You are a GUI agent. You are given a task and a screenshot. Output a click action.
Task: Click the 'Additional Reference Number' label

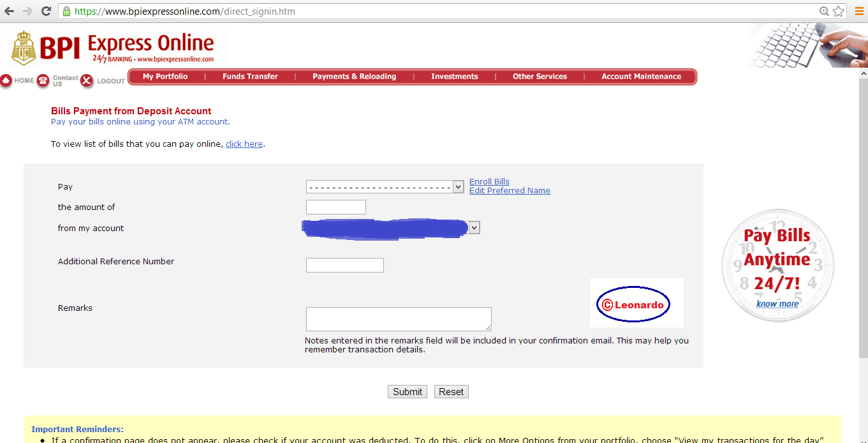pos(116,261)
